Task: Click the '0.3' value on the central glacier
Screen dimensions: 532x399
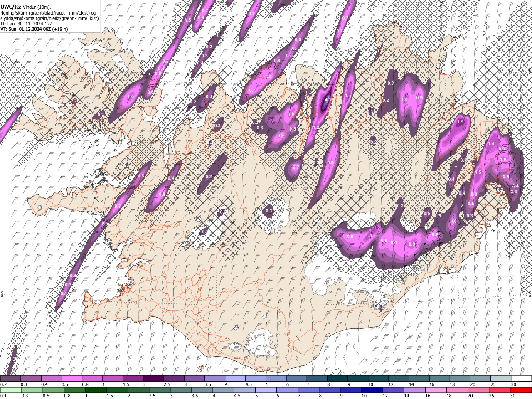Action: [x=269, y=211]
